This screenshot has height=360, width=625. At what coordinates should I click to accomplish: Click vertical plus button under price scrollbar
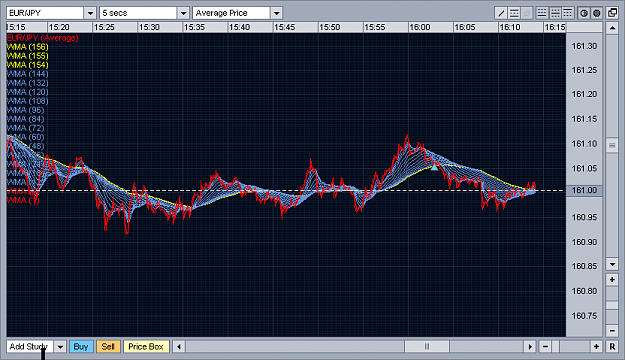(612, 279)
